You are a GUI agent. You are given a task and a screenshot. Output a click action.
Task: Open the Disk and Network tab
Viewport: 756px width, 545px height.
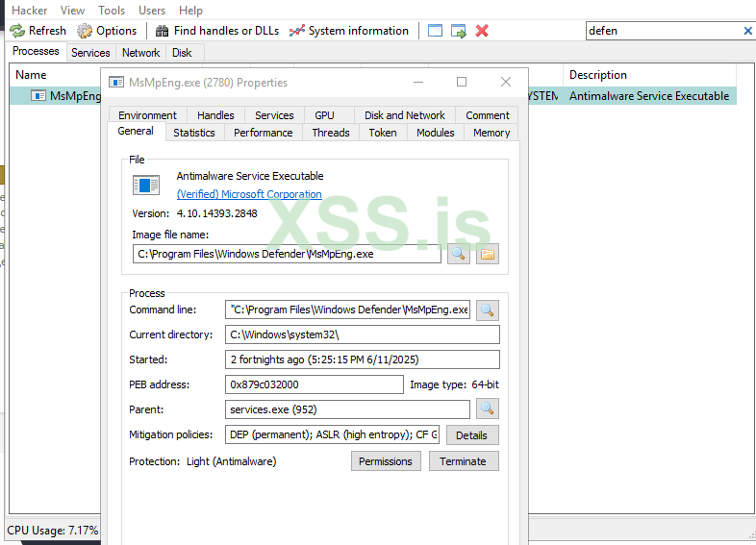pyautogui.click(x=405, y=115)
